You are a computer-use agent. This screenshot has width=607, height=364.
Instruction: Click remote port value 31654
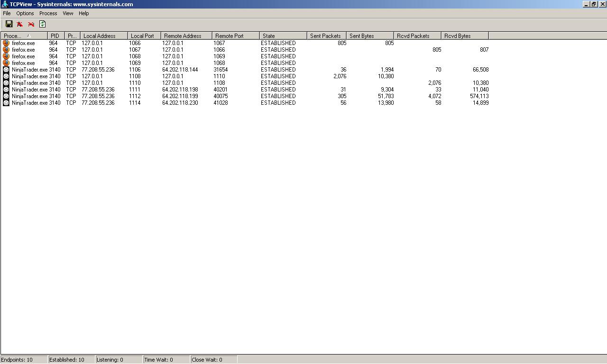click(x=221, y=70)
